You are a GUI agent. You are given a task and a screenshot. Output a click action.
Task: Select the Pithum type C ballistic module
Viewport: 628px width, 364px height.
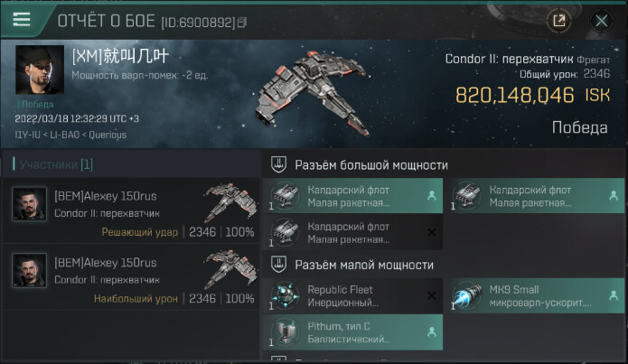352,332
